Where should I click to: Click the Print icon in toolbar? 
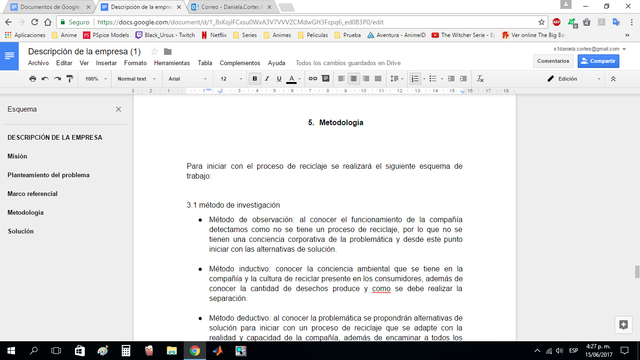pos(33,79)
